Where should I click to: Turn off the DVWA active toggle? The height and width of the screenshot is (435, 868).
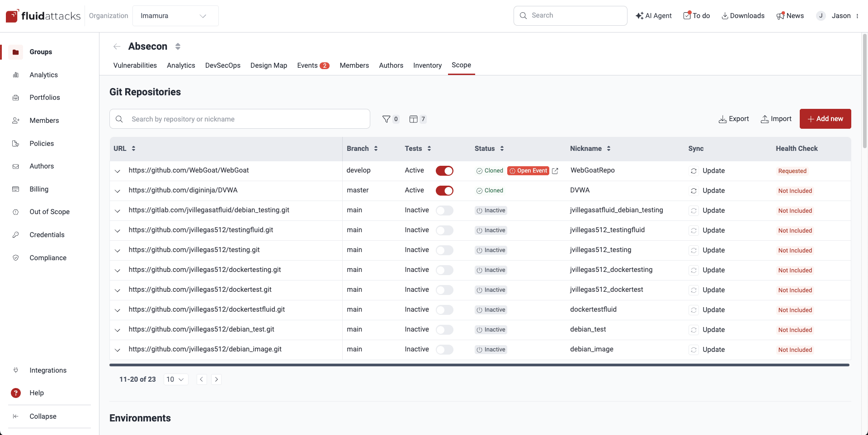click(x=444, y=190)
